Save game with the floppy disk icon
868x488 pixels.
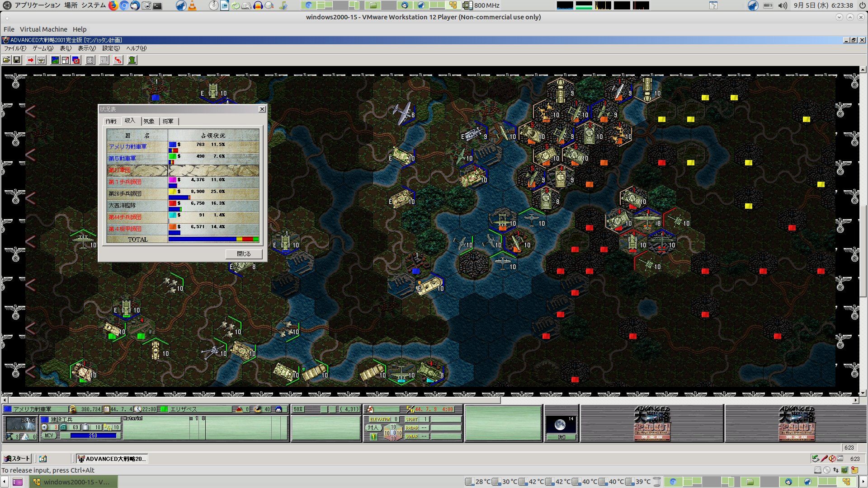click(x=17, y=60)
